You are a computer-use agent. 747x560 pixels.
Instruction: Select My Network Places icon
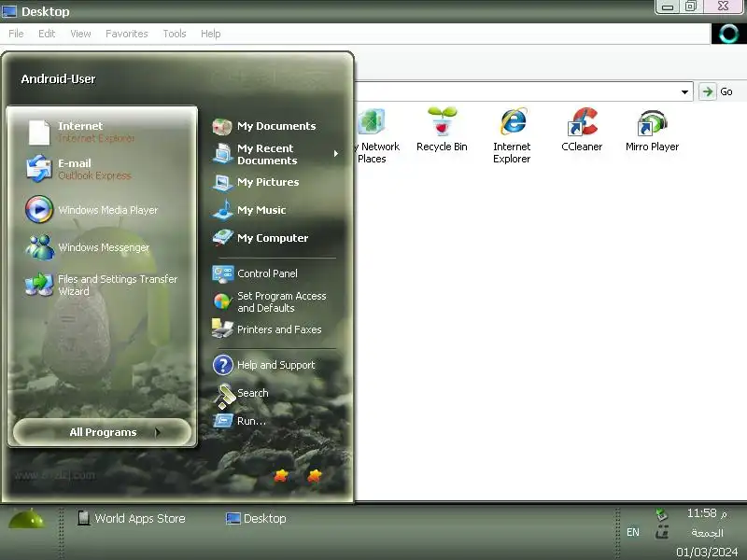point(374,135)
